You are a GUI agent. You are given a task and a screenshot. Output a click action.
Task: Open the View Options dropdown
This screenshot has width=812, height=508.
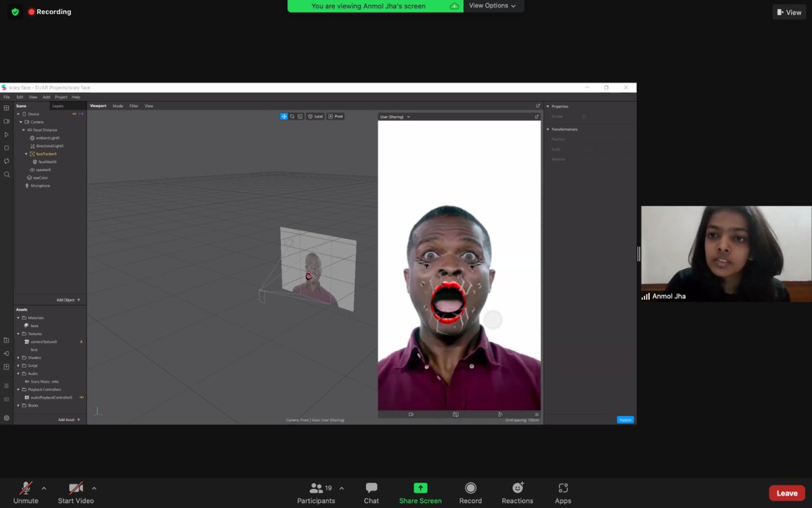tap(493, 6)
